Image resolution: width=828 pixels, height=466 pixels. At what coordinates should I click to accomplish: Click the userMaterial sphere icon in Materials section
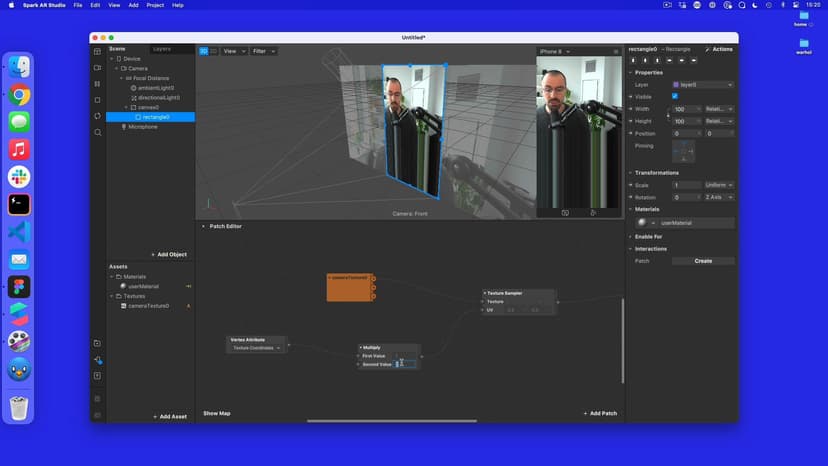click(x=642, y=222)
